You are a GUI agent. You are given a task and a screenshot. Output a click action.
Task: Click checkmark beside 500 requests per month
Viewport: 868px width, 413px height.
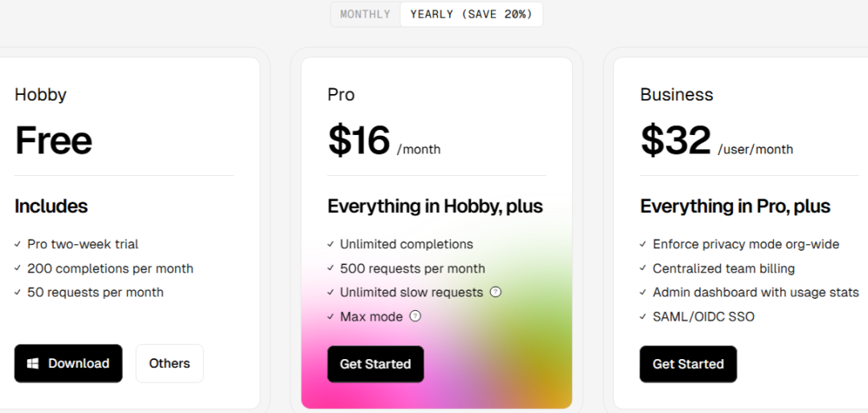coord(330,268)
